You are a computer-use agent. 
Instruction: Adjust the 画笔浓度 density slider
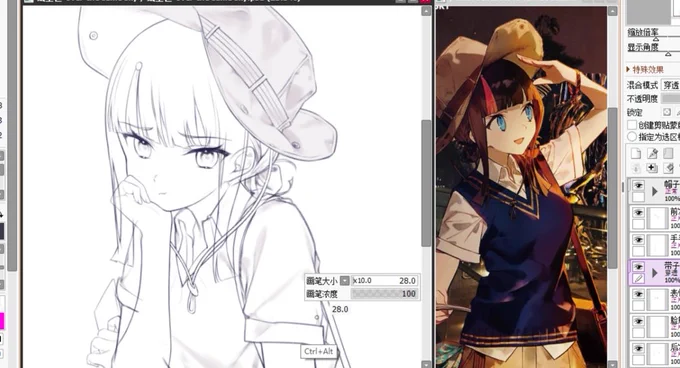tap(385, 294)
